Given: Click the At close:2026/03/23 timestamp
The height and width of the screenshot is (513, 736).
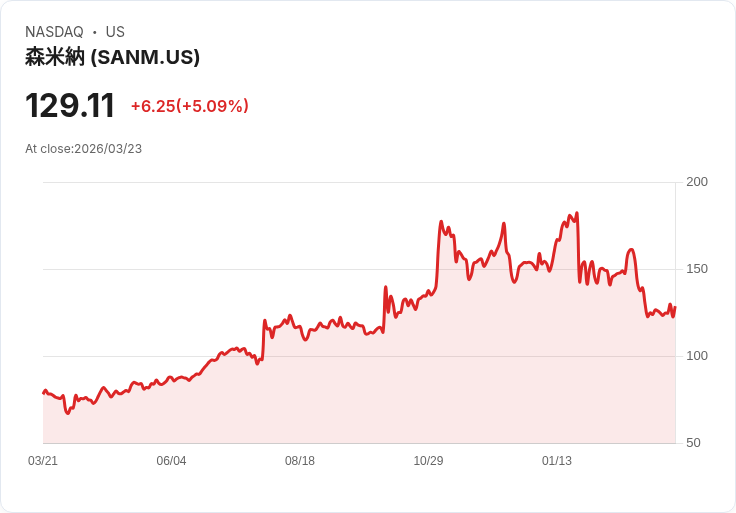Looking at the screenshot, I should [84, 149].
